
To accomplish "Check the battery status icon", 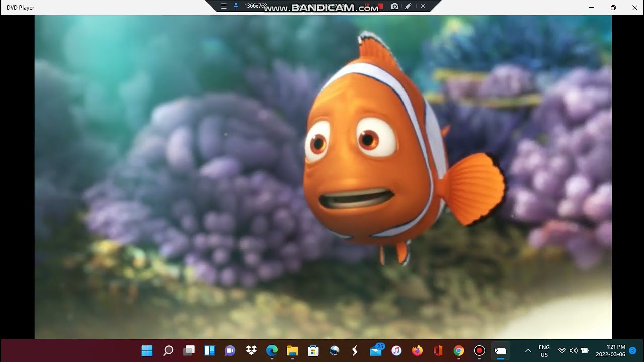I will click(585, 351).
